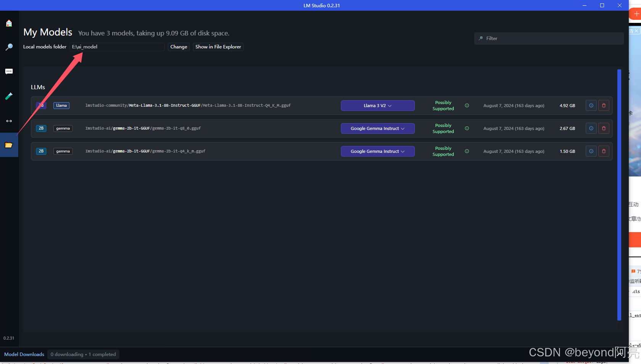Viewport: 641px width, 364px height.
Task: Open the Local Server double-arrow icon
Action: click(x=9, y=121)
